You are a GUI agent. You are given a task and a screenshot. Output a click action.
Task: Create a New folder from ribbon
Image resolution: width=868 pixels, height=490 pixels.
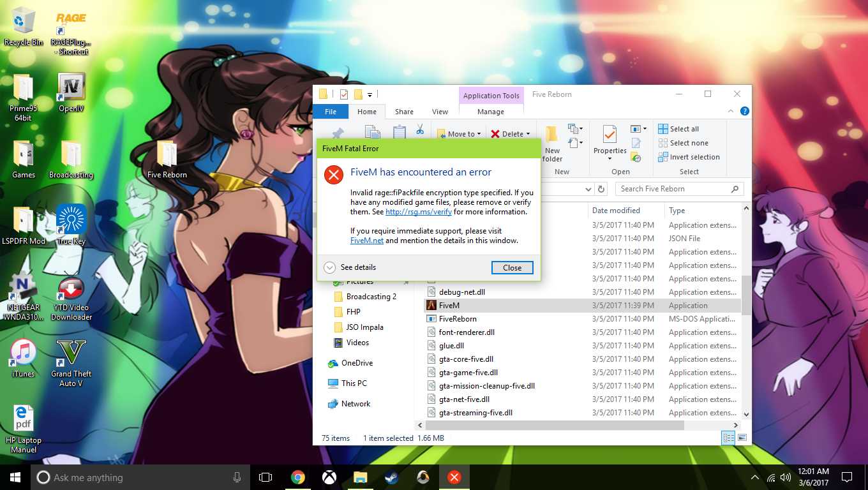[552, 144]
